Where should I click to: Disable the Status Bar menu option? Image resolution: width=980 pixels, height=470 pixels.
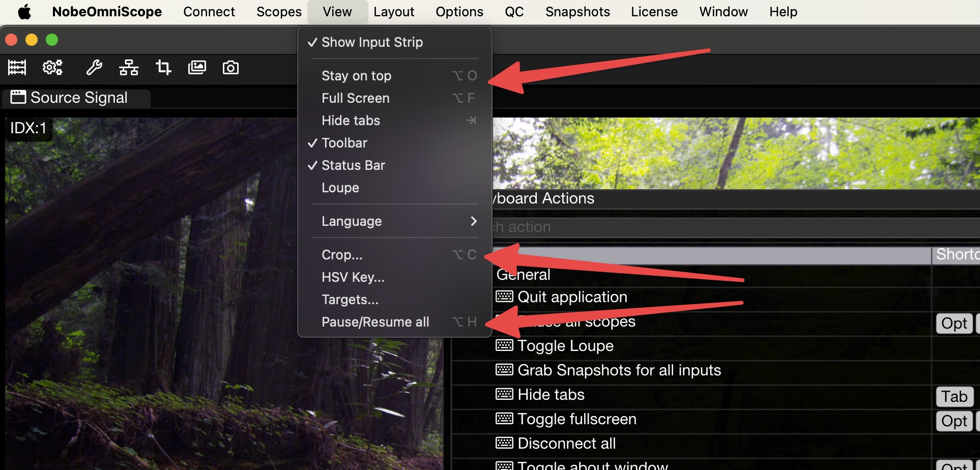tap(353, 165)
